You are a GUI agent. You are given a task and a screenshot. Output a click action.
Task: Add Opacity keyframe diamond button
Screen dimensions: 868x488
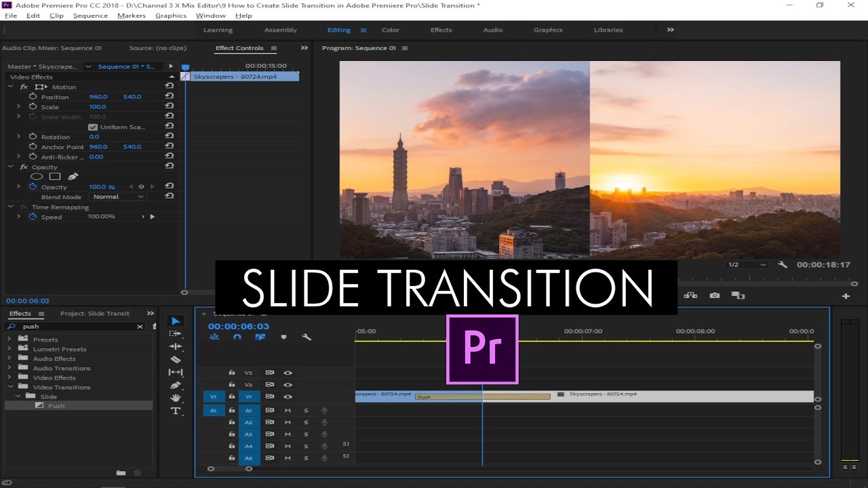(141, 186)
